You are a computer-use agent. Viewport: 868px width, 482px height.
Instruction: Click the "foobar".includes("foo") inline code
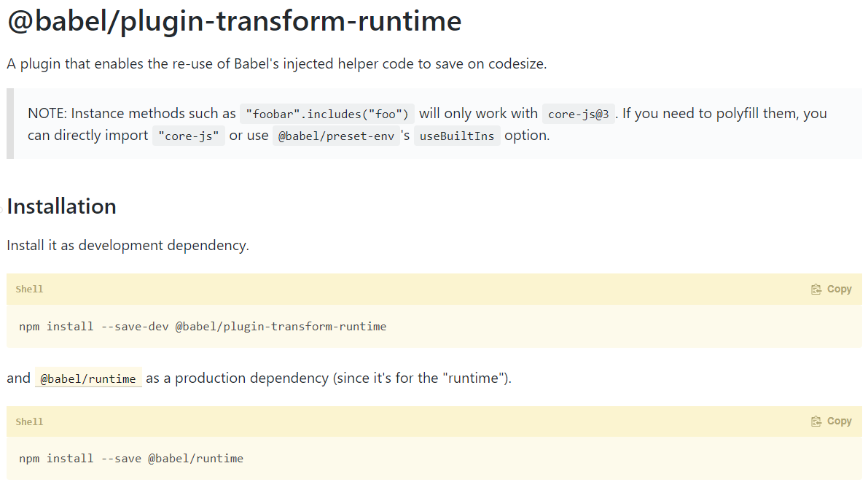pos(327,114)
